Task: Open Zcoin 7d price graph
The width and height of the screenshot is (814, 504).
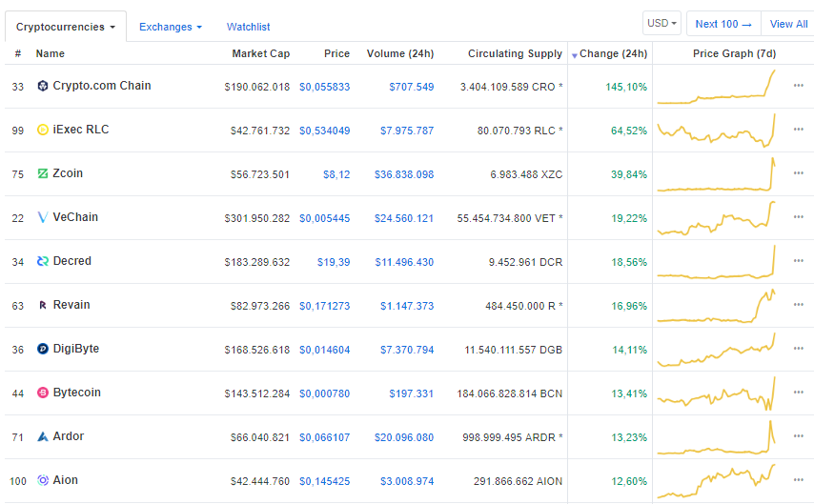Action: click(x=717, y=174)
